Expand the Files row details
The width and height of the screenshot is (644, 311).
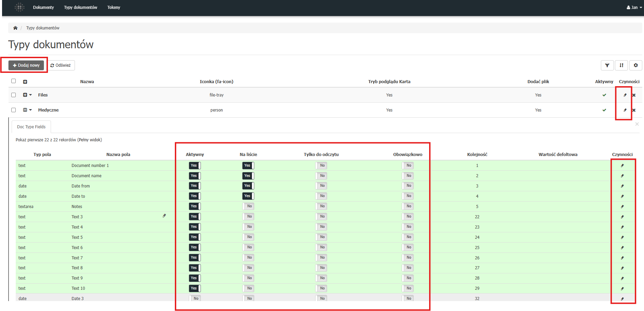[x=25, y=95]
